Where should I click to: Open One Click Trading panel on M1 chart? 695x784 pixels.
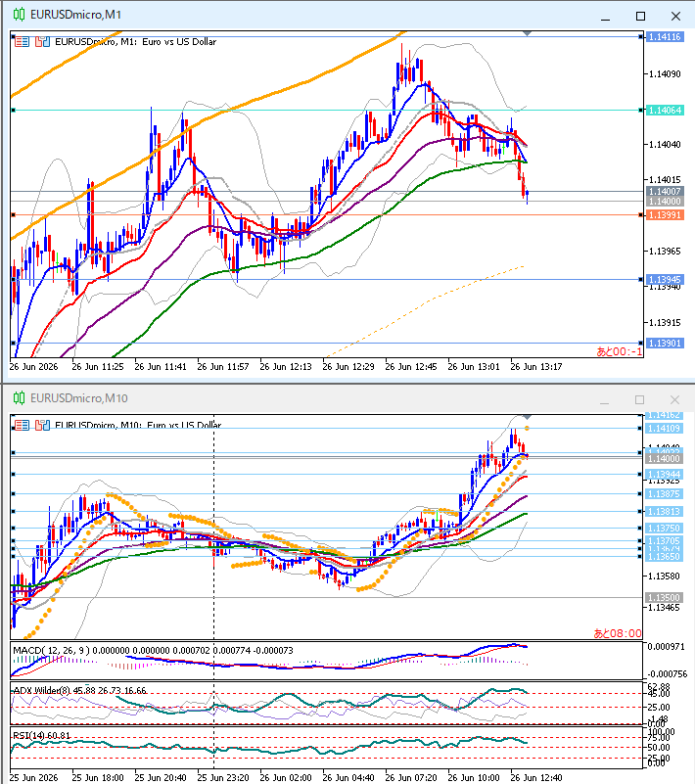tap(22, 42)
